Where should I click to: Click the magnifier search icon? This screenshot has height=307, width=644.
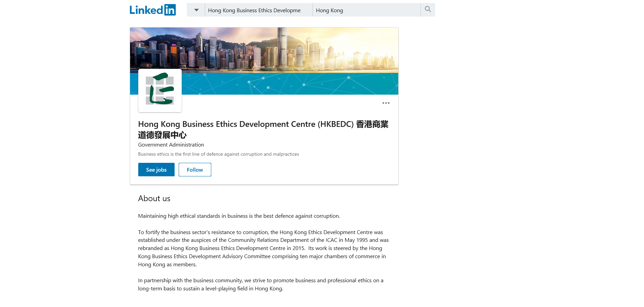(428, 9)
